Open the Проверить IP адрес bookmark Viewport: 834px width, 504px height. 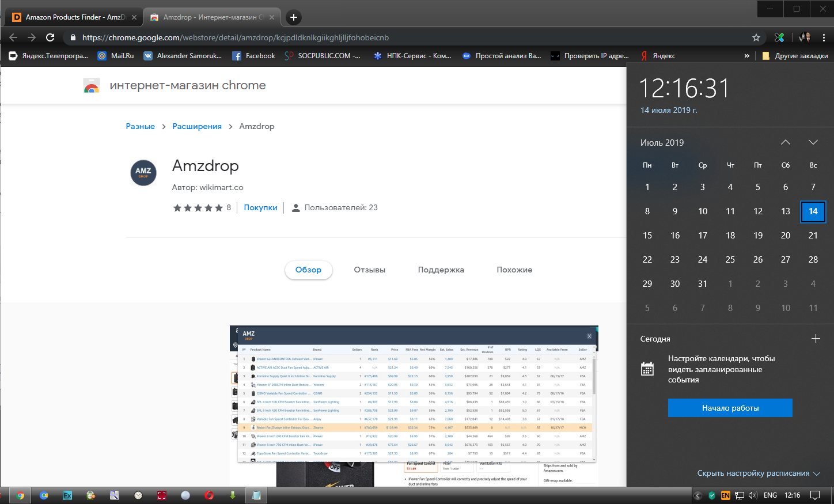click(590, 56)
